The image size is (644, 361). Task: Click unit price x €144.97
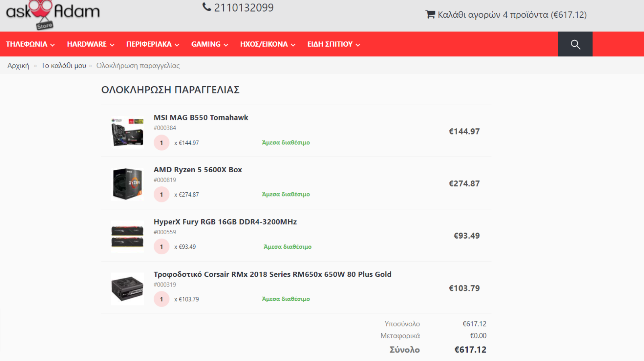click(x=187, y=143)
